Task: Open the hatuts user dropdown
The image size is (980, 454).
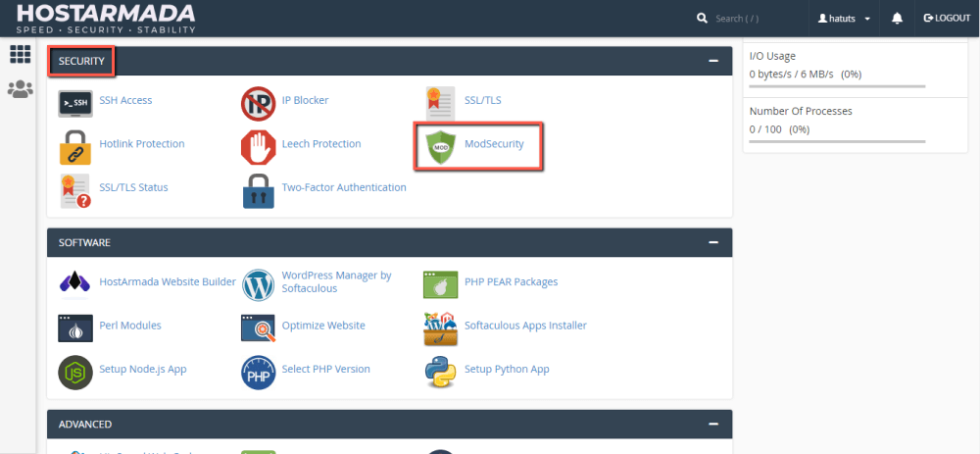Action: point(844,18)
